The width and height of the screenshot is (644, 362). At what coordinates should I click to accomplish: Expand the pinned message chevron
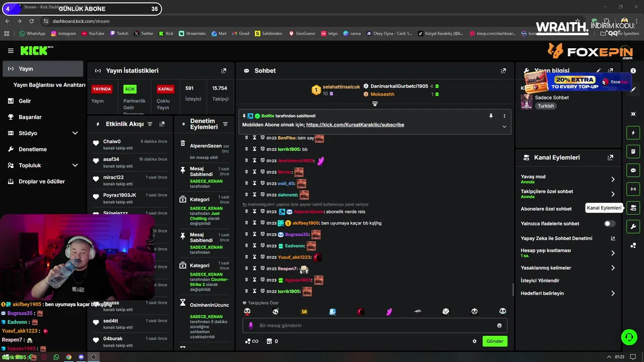(x=504, y=127)
